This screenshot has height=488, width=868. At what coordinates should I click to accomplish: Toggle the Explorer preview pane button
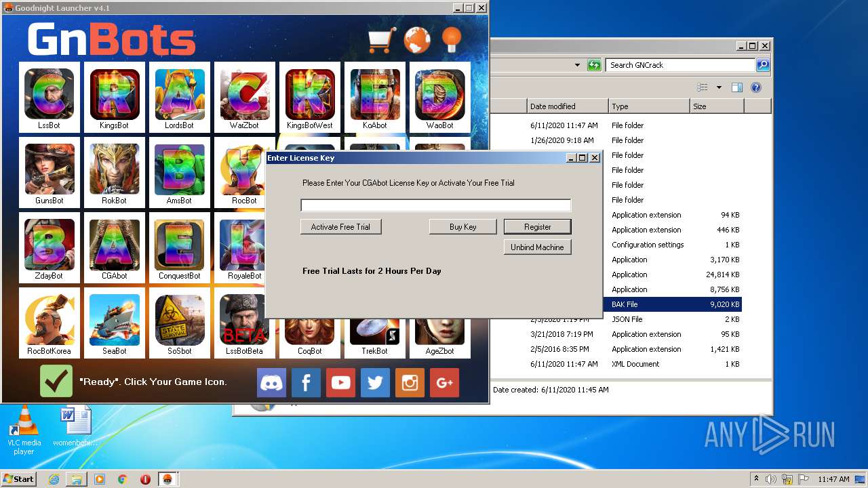tap(737, 87)
